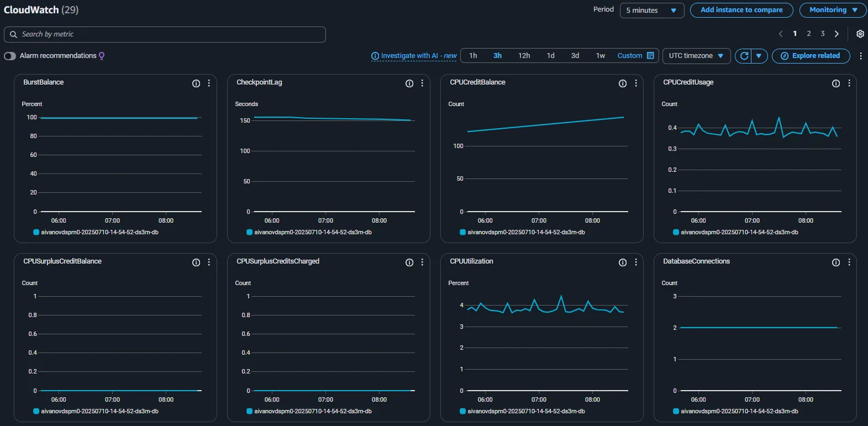Open the CheckpointLag widget options menu
Screen dimensions: 868x426
point(422,83)
